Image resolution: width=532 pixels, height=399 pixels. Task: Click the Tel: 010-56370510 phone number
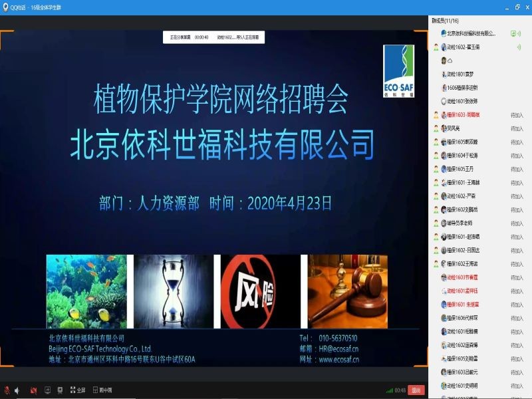pos(329,338)
